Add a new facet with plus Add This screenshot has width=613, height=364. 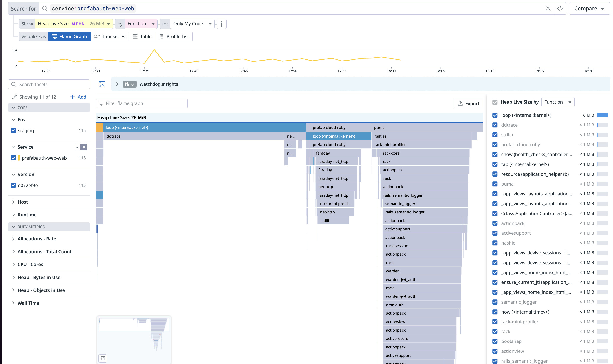pos(78,97)
